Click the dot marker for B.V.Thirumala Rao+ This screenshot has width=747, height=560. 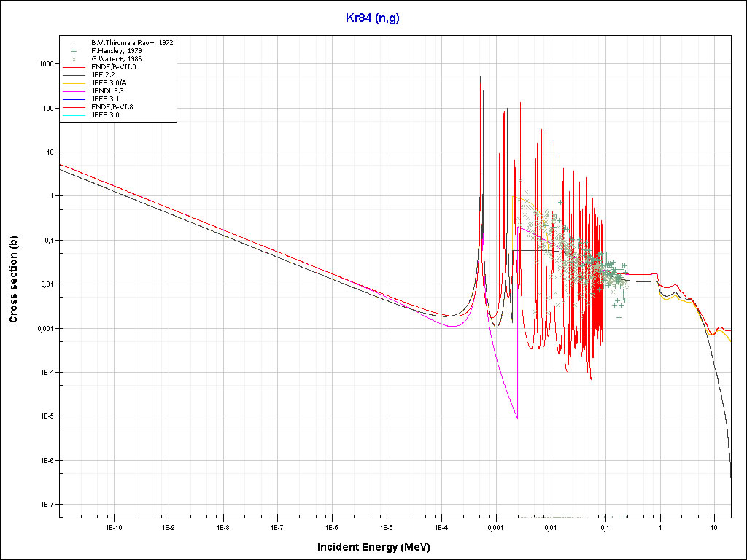[x=74, y=43]
